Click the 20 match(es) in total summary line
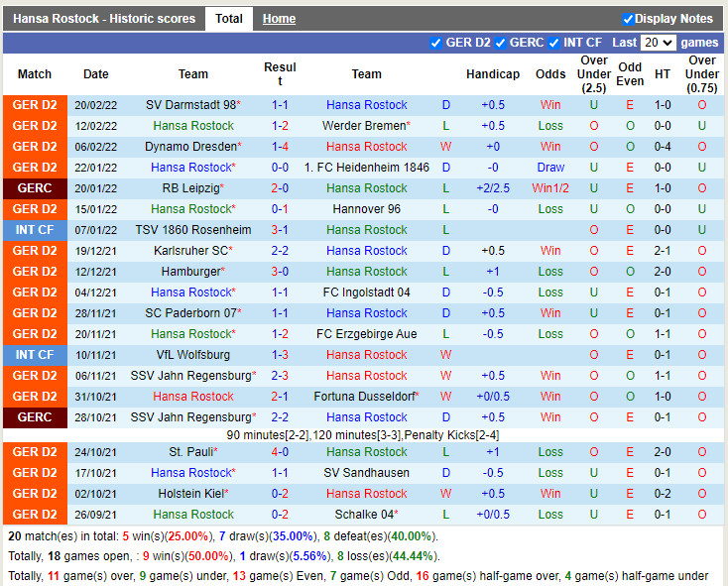Screen dimensions: 728x586 pos(223,536)
